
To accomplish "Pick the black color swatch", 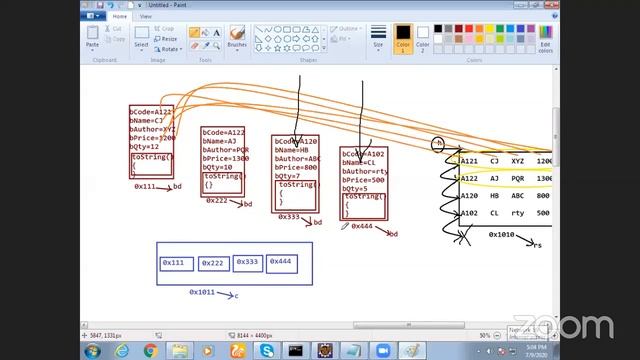I will [x=438, y=29].
